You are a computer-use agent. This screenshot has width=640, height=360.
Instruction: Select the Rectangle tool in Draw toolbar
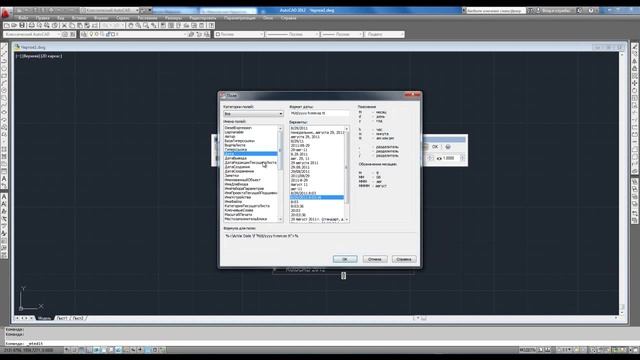tap(4, 76)
